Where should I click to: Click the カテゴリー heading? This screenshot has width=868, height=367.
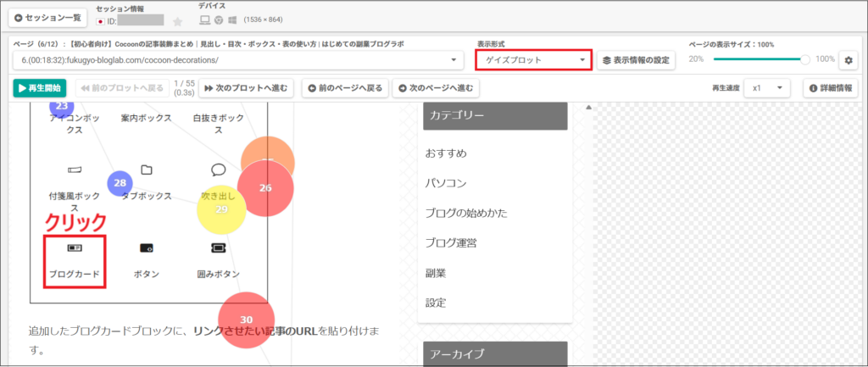pos(495,115)
